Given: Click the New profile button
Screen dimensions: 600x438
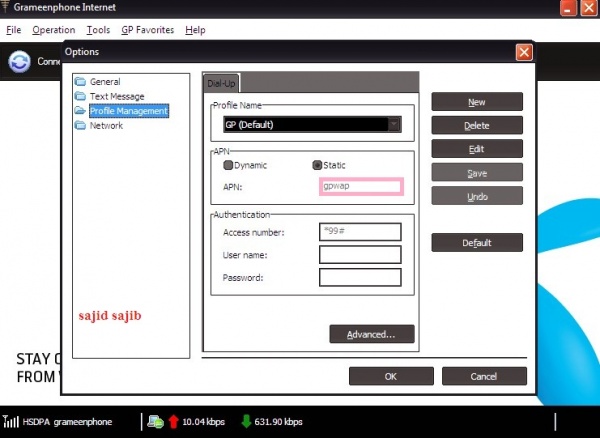Looking at the screenshot, I should tap(477, 102).
